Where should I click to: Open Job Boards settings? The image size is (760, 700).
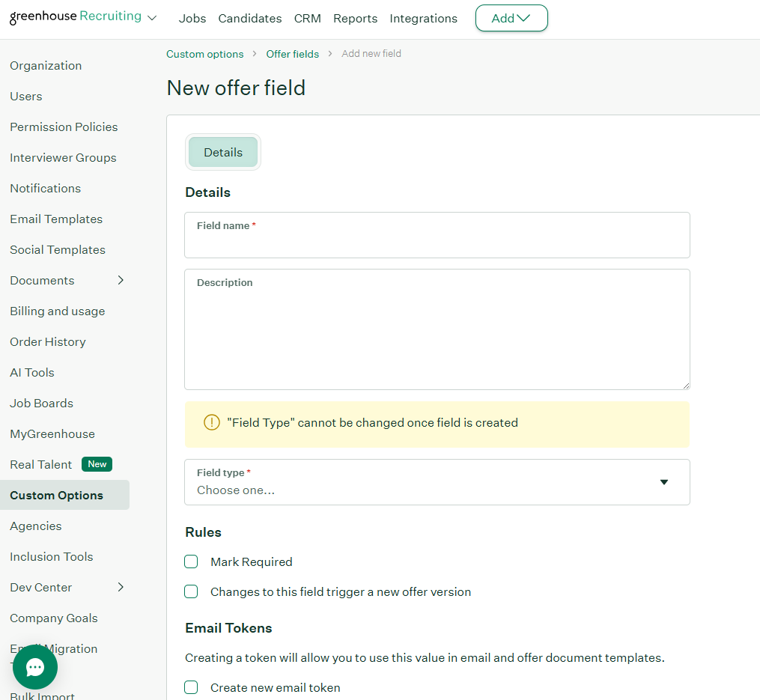tap(42, 403)
